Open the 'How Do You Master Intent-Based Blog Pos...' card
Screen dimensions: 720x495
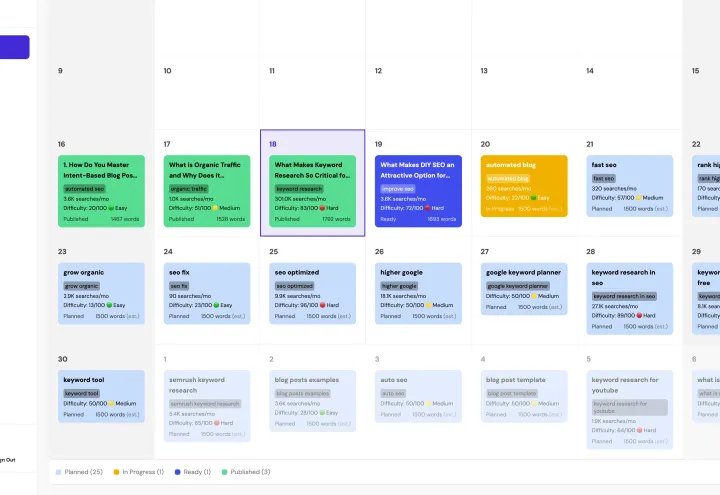pos(101,191)
